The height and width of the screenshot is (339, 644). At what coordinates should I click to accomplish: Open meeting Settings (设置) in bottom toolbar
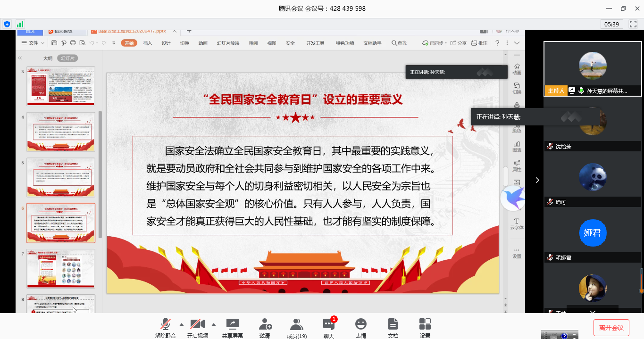tap(425, 324)
